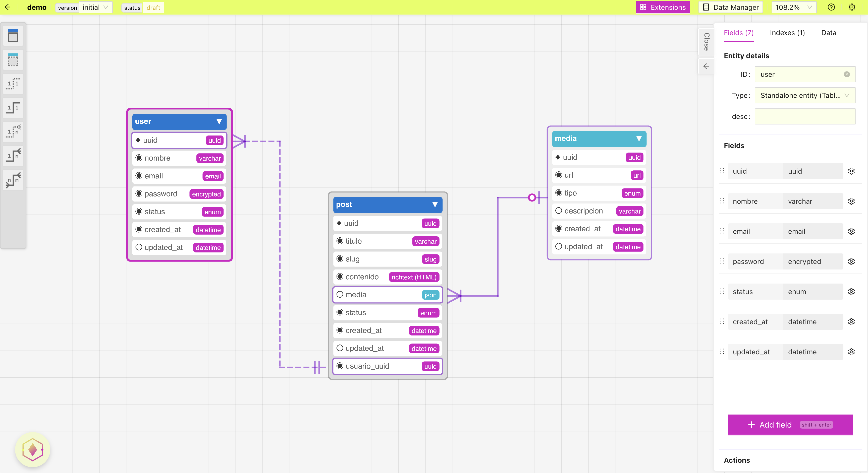The height and width of the screenshot is (473, 868).
Task: Choose the solid one-to-many relation tool
Action: (x=13, y=156)
